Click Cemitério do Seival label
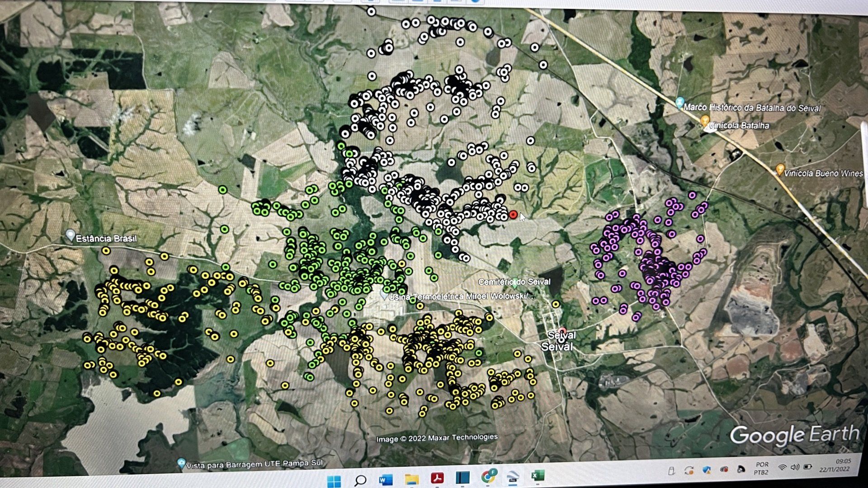Screen dimensions: 868x488 point(514,282)
